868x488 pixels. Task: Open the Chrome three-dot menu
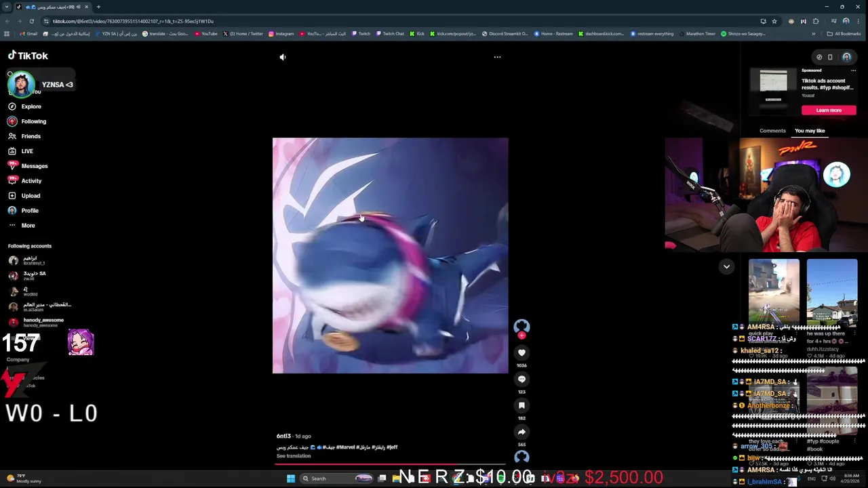click(x=859, y=21)
